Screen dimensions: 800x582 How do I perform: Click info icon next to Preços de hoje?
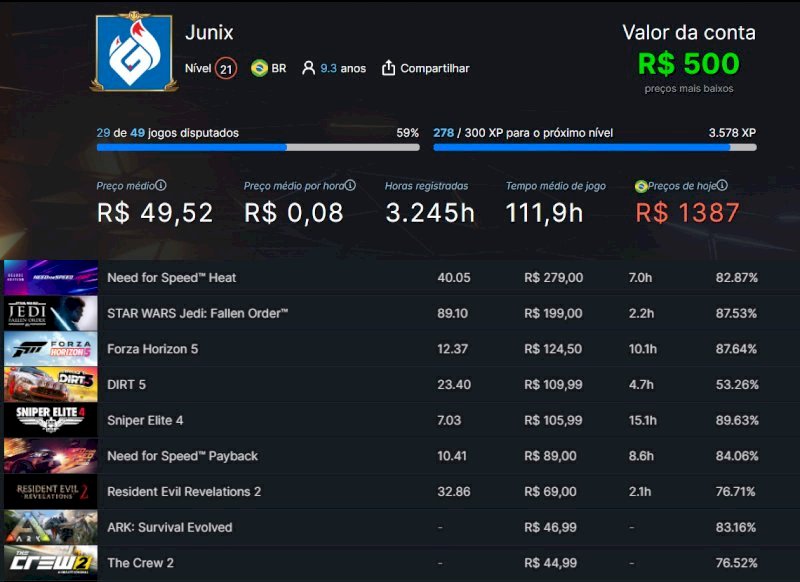(x=722, y=185)
